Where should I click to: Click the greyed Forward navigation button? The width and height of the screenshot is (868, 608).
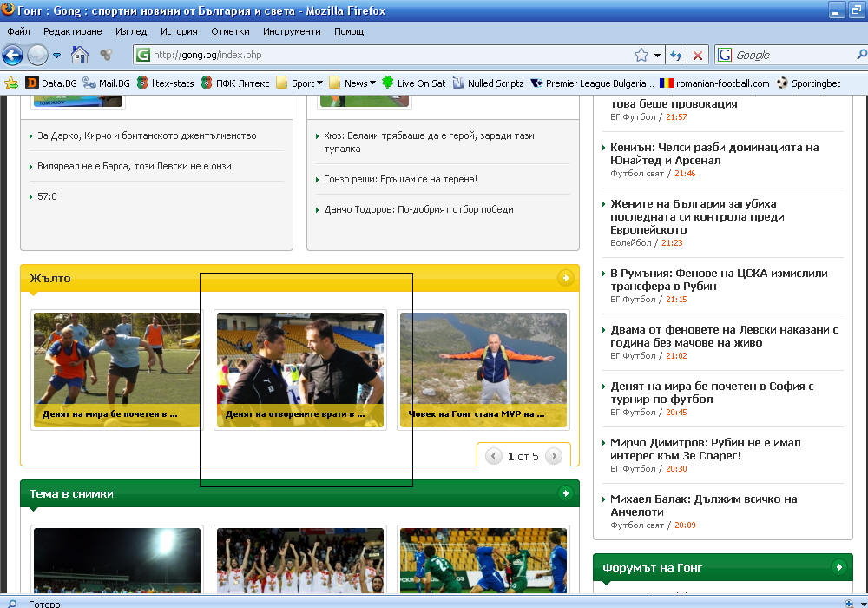(37, 55)
